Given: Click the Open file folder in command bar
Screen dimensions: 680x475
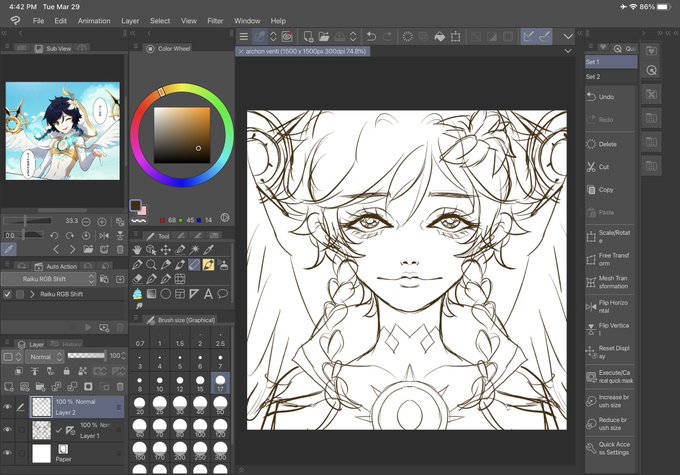Looking at the screenshot, I should [324, 36].
